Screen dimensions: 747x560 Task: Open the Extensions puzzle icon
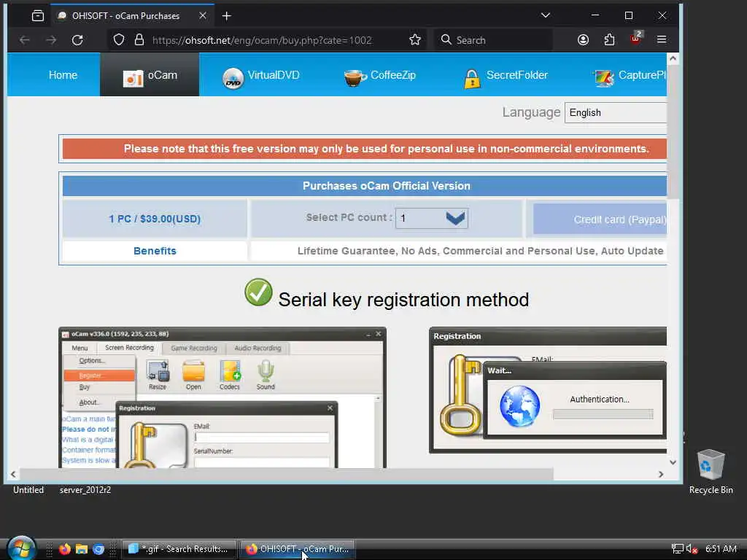click(609, 40)
